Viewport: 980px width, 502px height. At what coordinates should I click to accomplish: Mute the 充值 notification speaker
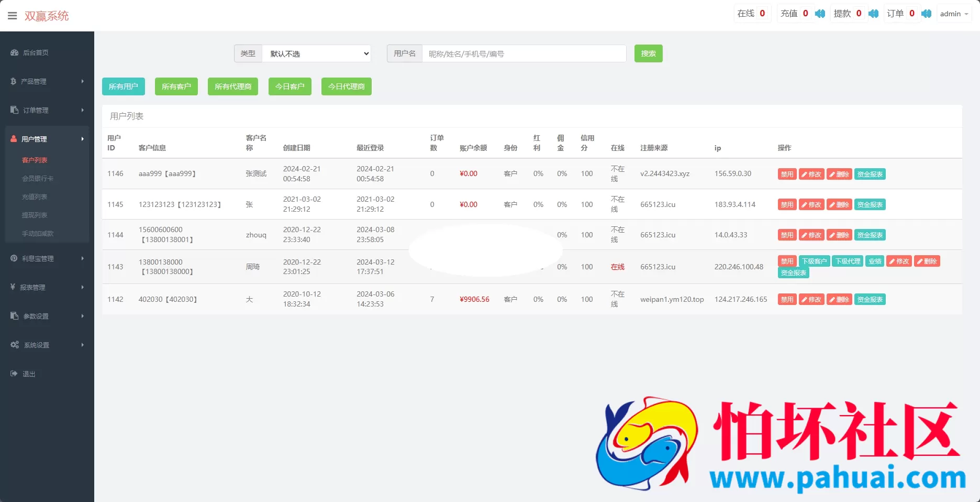tap(820, 14)
